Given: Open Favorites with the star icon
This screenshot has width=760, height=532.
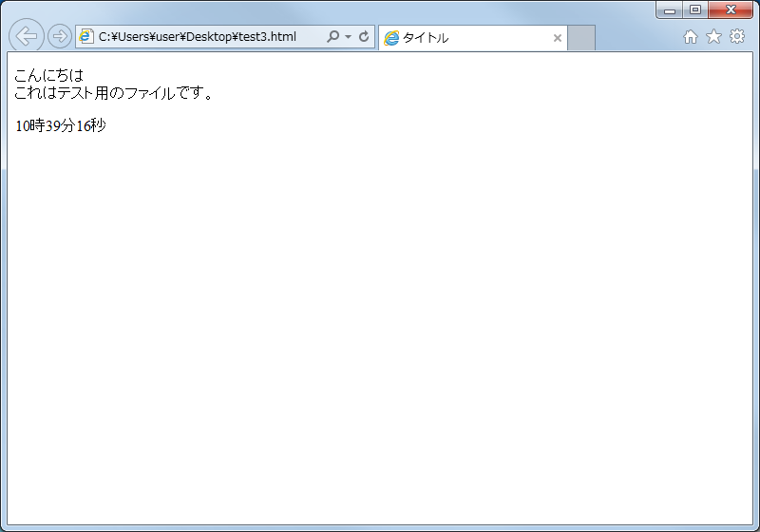Looking at the screenshot, I should click(713, 37).
